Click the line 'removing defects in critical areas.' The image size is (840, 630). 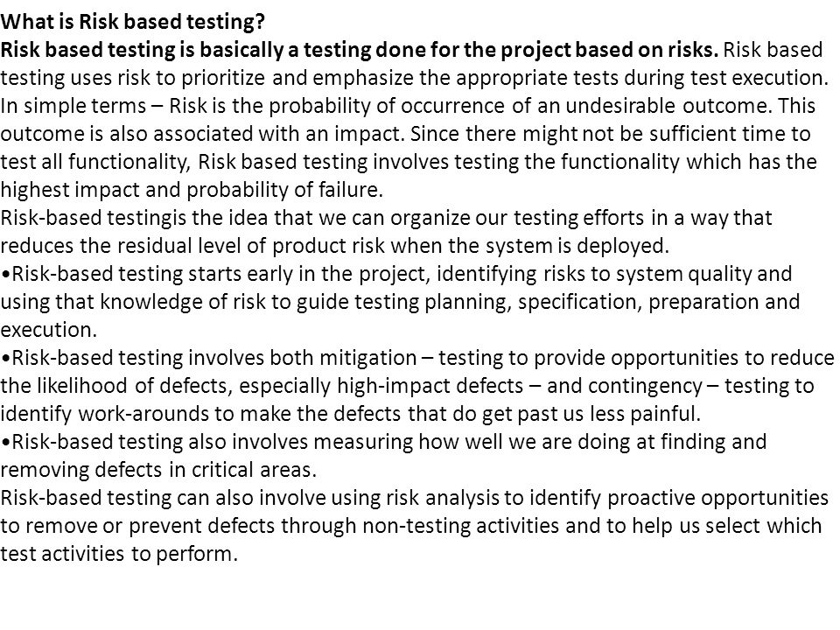pos(158,470)
